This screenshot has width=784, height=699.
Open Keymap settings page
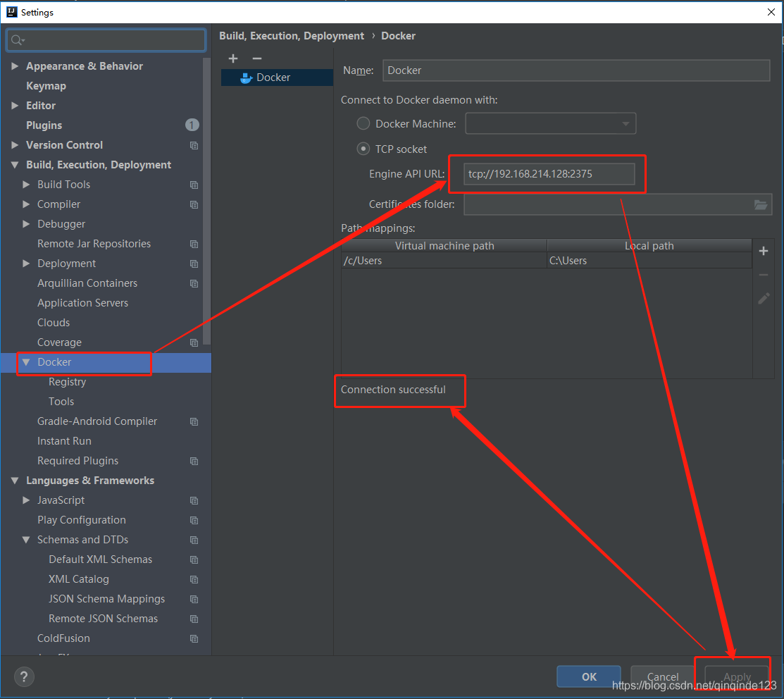(46, 86)
